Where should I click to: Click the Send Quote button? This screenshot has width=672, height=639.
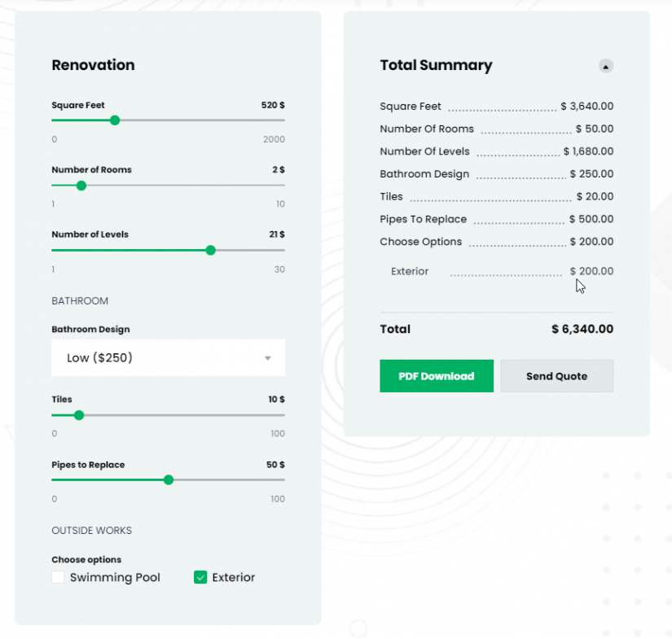pyautogui.click(x=557, y=375)
